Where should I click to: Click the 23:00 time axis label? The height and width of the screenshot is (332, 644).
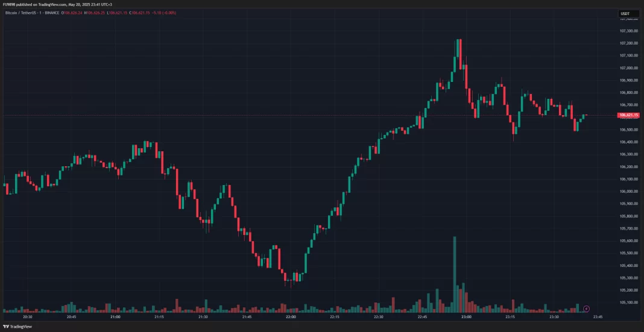466,316
